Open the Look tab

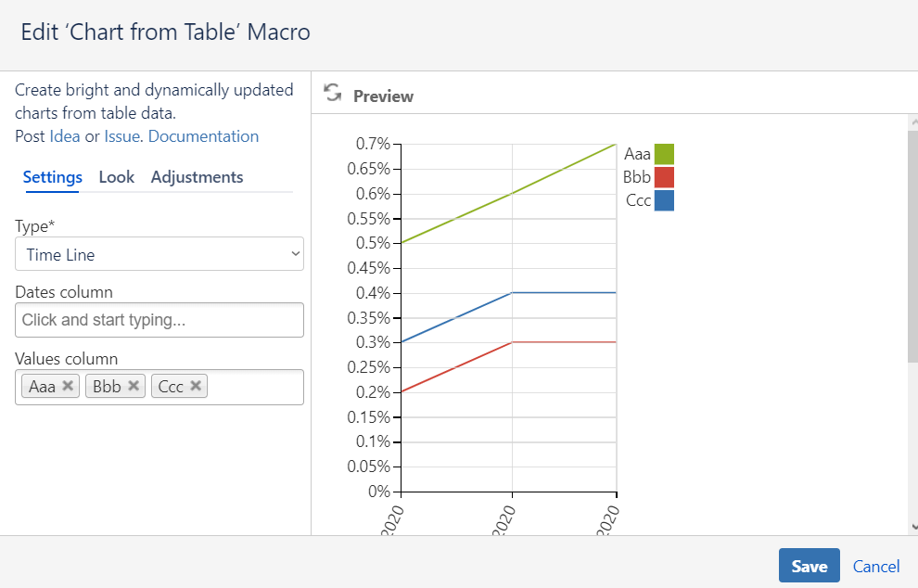coord(117,177)
